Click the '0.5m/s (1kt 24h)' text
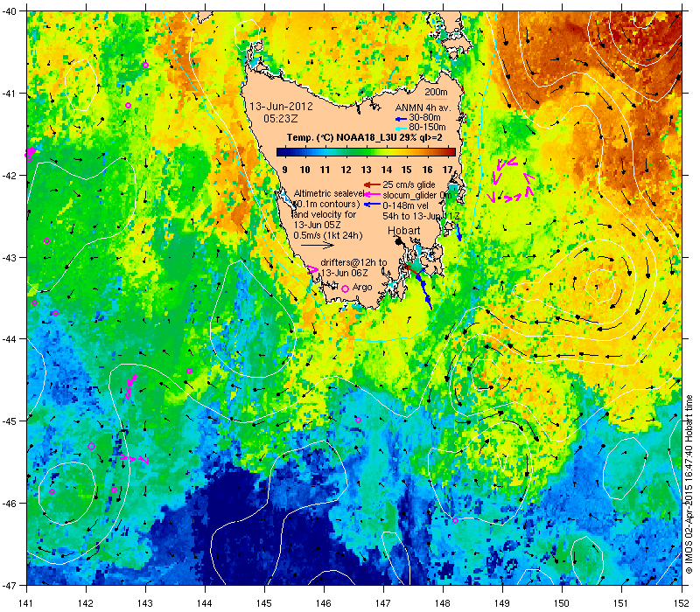Image resolution: width=700 pixels, height=612 pixels. coord(328,235)
